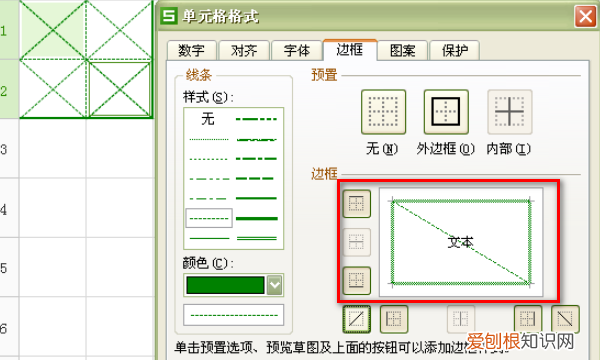Select the 边框 tab
This screenshot has width=600, height=360.
(x=350, y=49)
